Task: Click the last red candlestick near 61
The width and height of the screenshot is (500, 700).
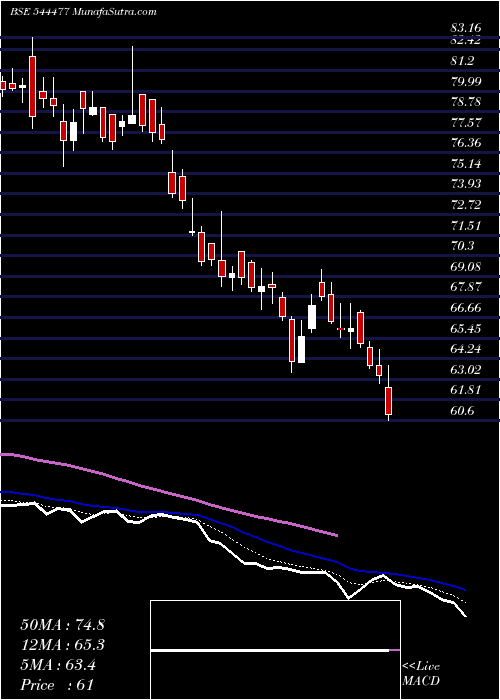Action: (388, 400)
